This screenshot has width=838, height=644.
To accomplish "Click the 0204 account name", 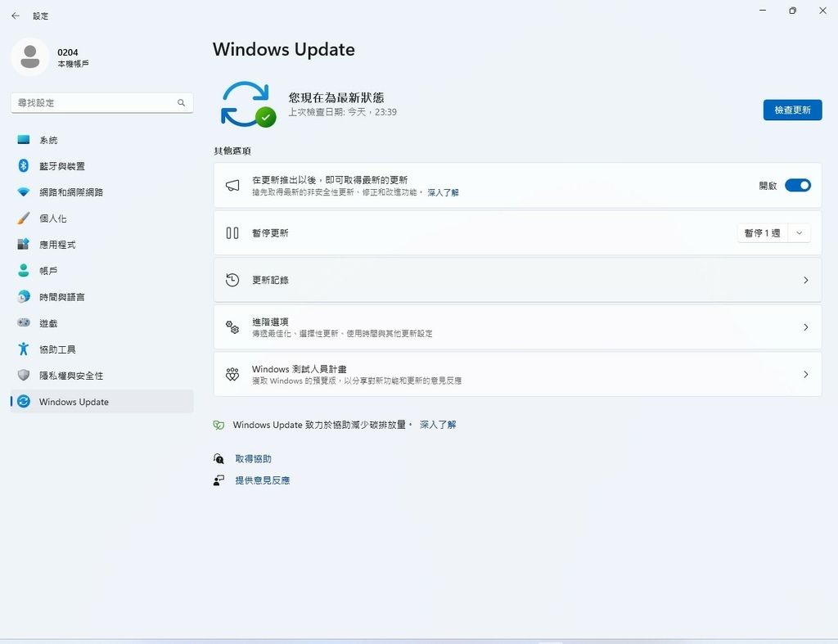I will point(67,52).
